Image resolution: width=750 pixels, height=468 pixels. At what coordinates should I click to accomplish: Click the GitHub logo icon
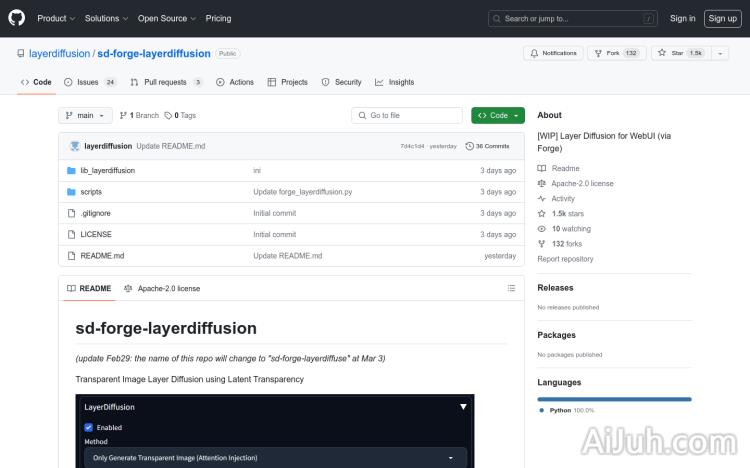coord(19,18)
